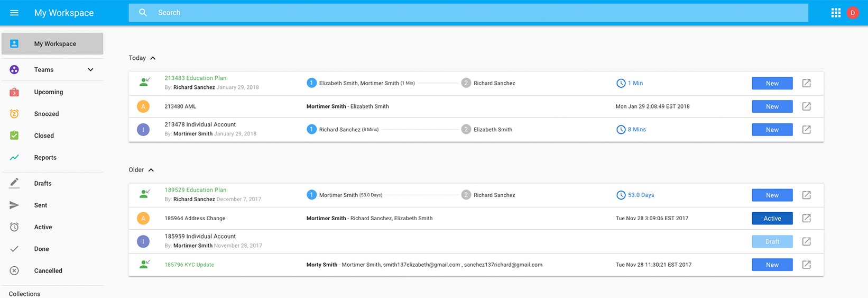Click the open-external icon for 185796 KYC Update
The height and width of the screenshot is (298, 868).
pyautogui.click(x=806, y=265)
